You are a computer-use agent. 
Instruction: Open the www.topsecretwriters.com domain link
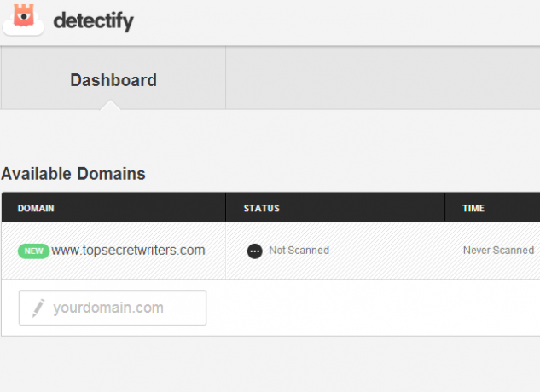tap(128, 251)
